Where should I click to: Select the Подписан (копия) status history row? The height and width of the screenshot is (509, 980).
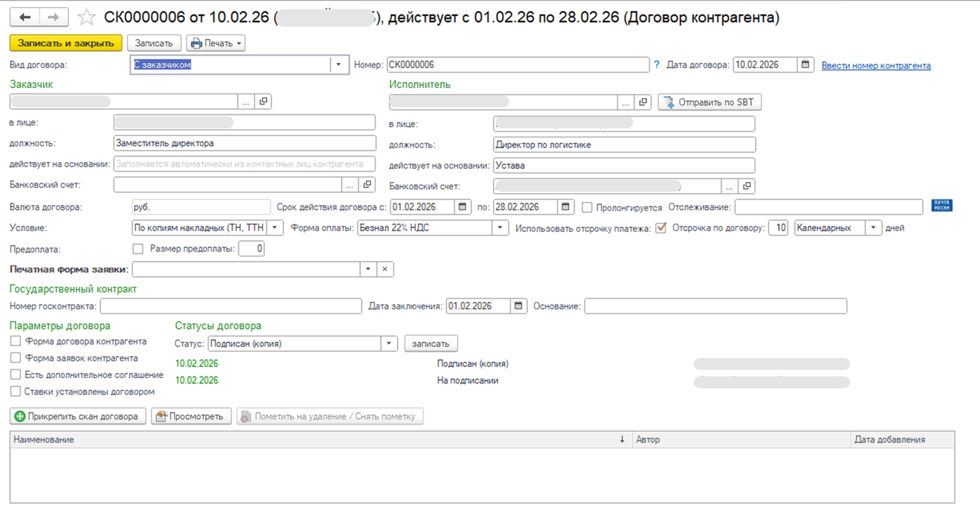click(512, 364)
